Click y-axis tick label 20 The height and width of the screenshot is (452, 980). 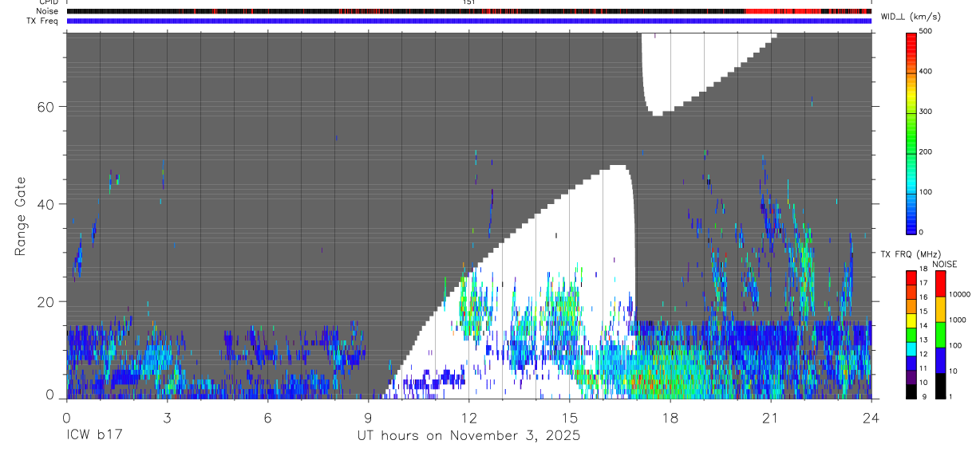47,302
